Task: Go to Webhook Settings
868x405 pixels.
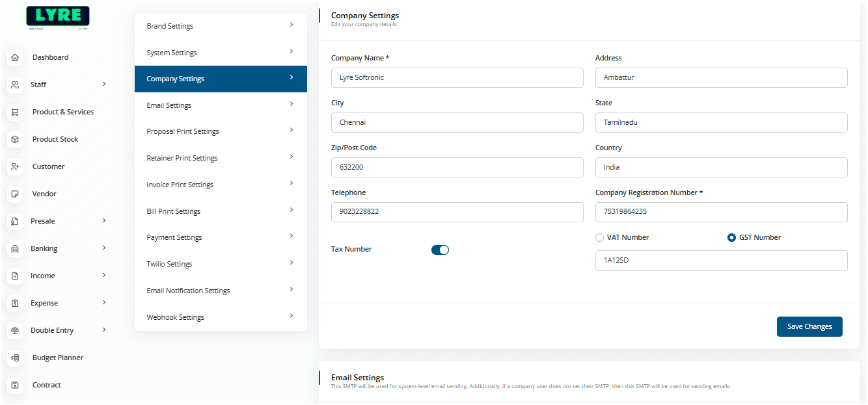Action: pos(221,317)
